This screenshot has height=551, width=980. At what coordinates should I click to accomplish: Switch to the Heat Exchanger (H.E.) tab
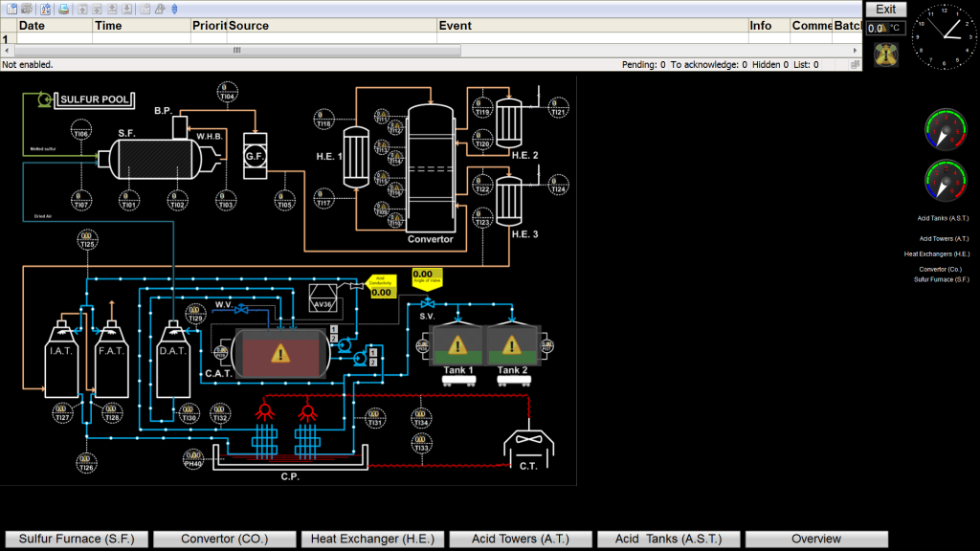coord(372,539)
